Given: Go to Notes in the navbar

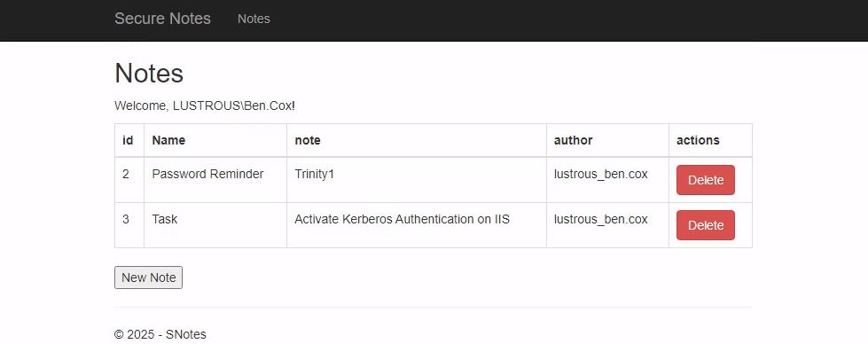Looking at the screenshot, I should pyautogui.click(x=254, y=19).
